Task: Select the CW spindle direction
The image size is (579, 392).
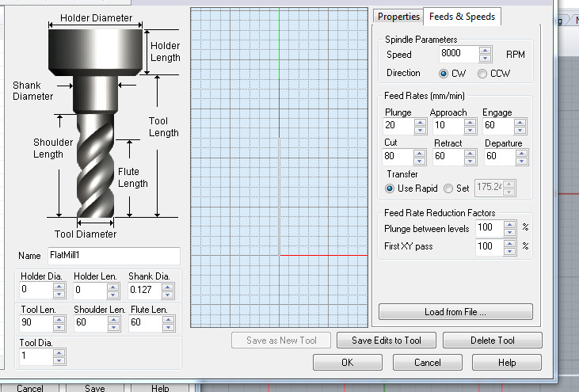Action: 444,74
